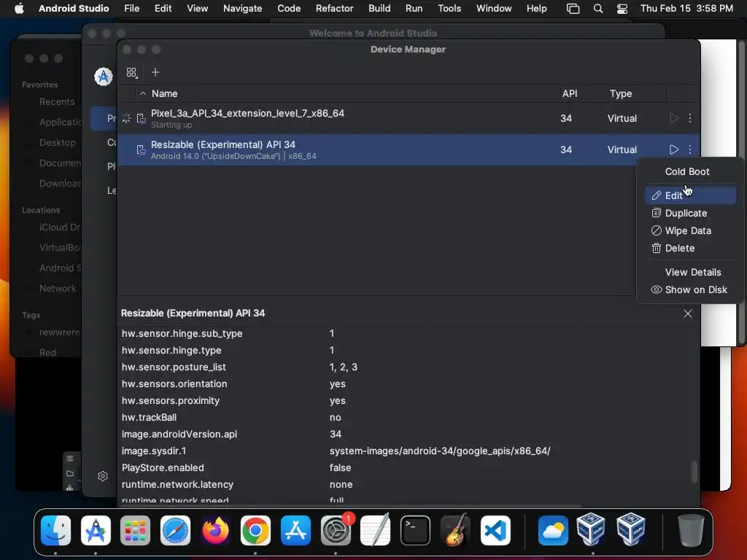Open System Settings from the Dock
The width and height of the screenshot is (747, 560).
[x=336, y=530]
